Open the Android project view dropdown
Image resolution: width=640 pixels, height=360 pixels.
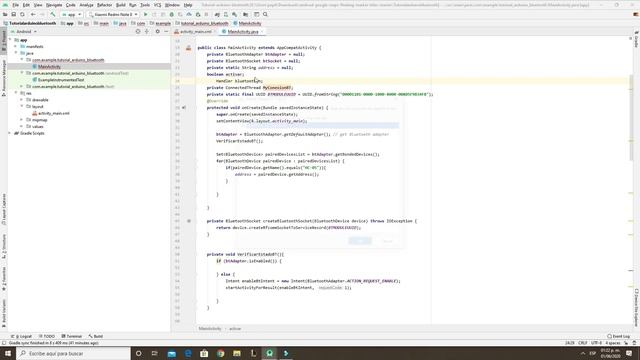(24, 31)
